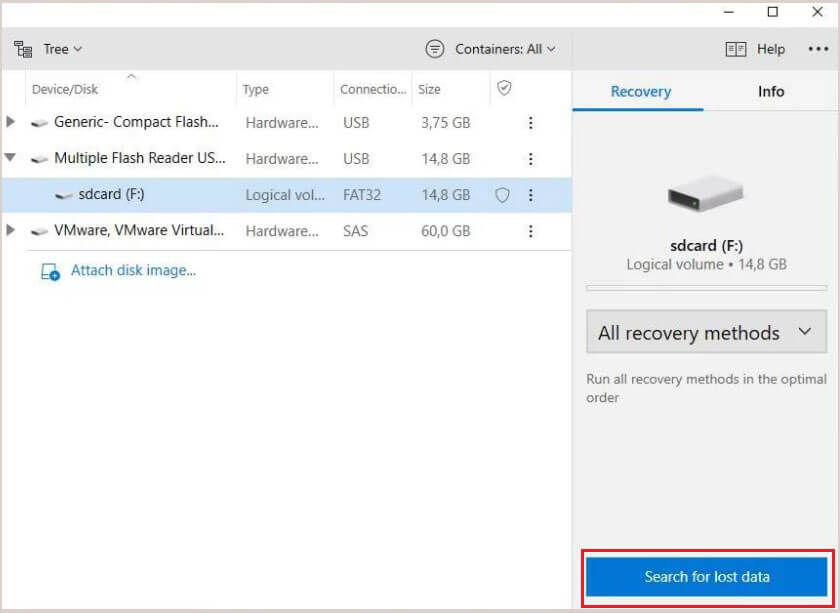
Task: Click the shield icon on the sdcard (F:) row
Action: (503, 195)
